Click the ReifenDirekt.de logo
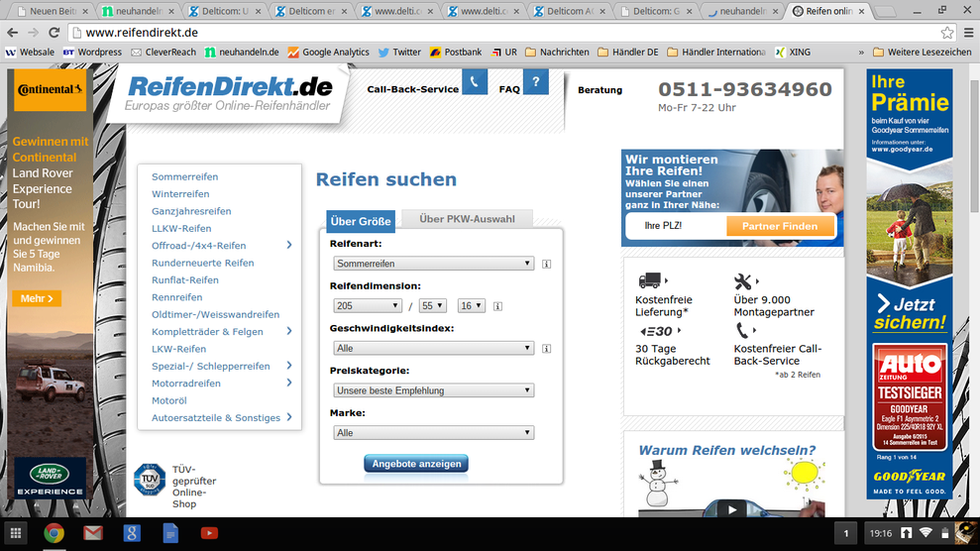The image size is (980, 551). 229,94
